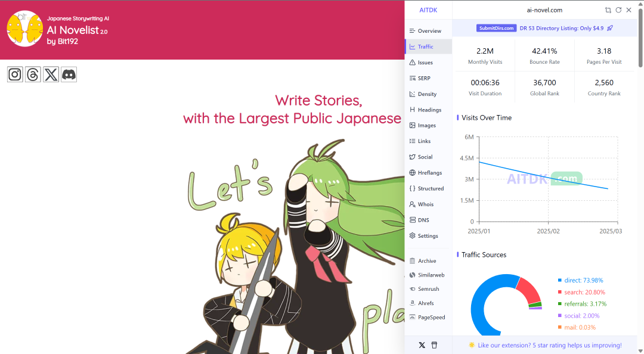Click the X (Twitter) icon in AITDK footer
The width and height of the screenshot is (644, 354).
coord(422,345)
